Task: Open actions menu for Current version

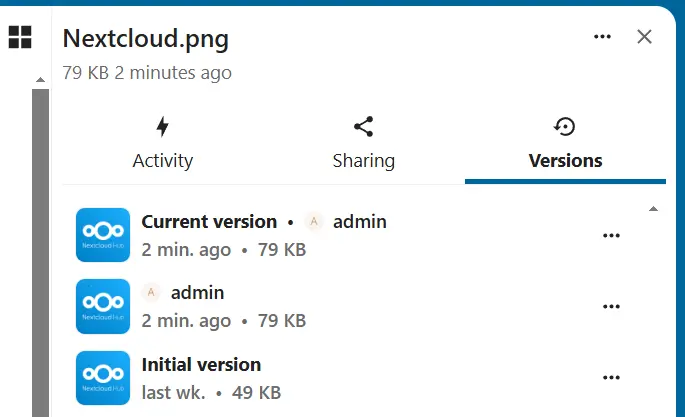Action: (x=611, y=236)
